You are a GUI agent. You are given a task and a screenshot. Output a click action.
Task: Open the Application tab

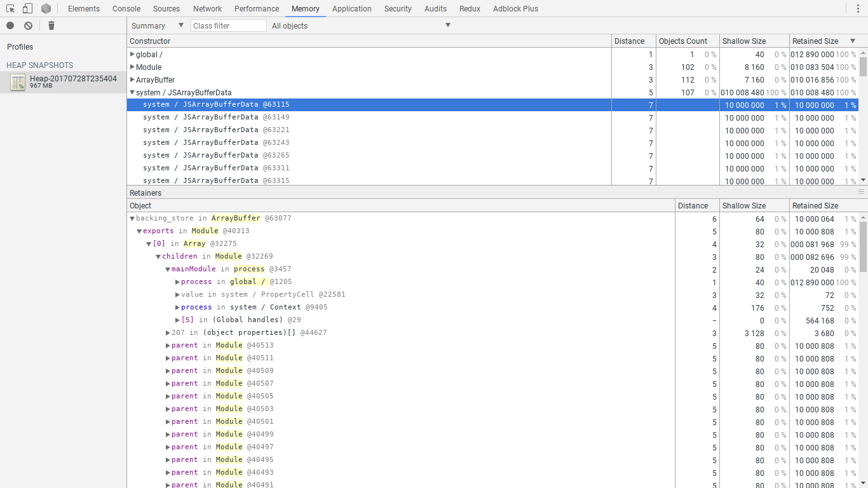[352, 8]
